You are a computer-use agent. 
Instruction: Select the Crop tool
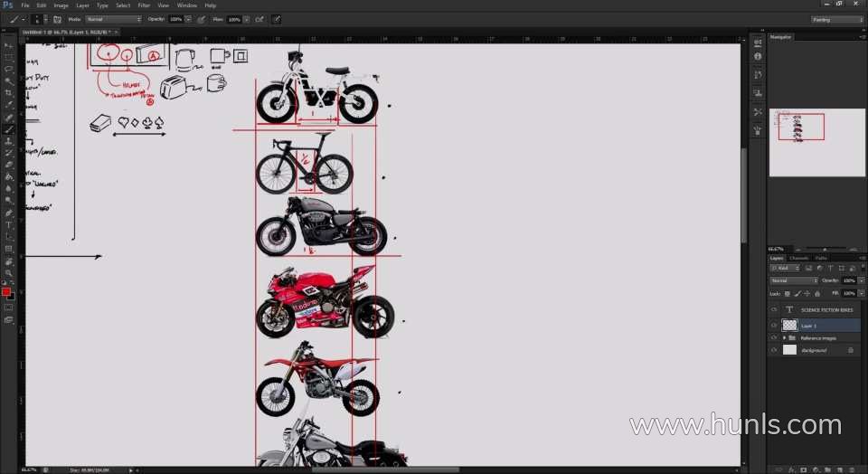pos(8,93)
